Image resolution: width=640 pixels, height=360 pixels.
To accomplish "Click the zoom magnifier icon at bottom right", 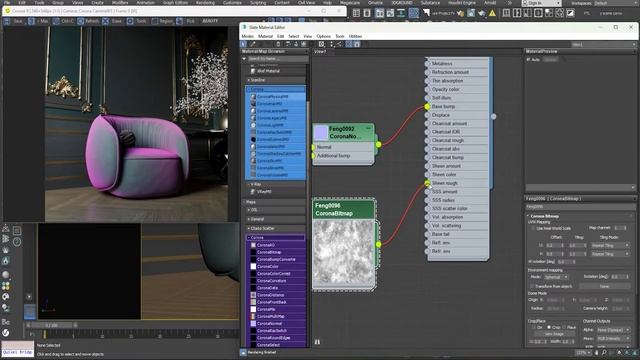I will click(x=604, y=353).
